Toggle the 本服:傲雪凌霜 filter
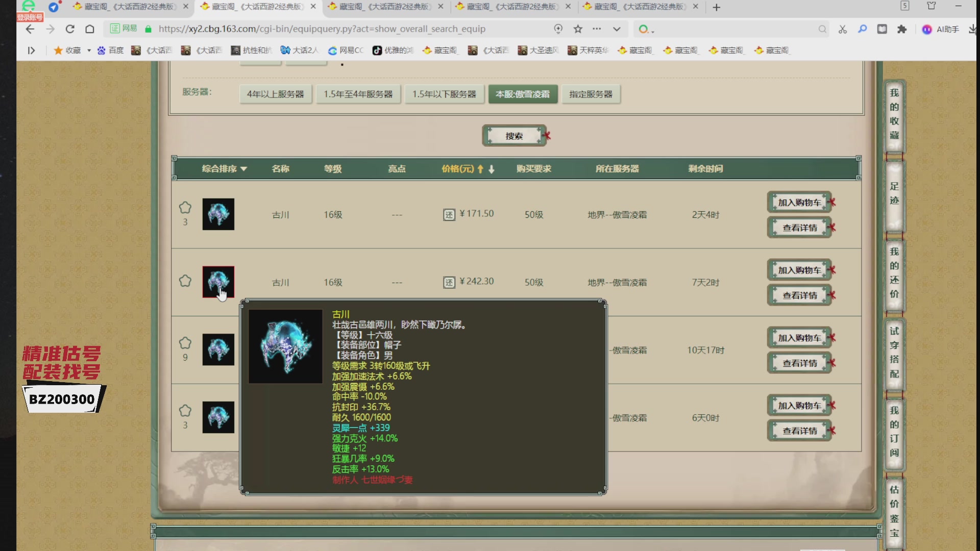Image resolution: width=980 pixels, height=551 pixels. tap(523, 94)
